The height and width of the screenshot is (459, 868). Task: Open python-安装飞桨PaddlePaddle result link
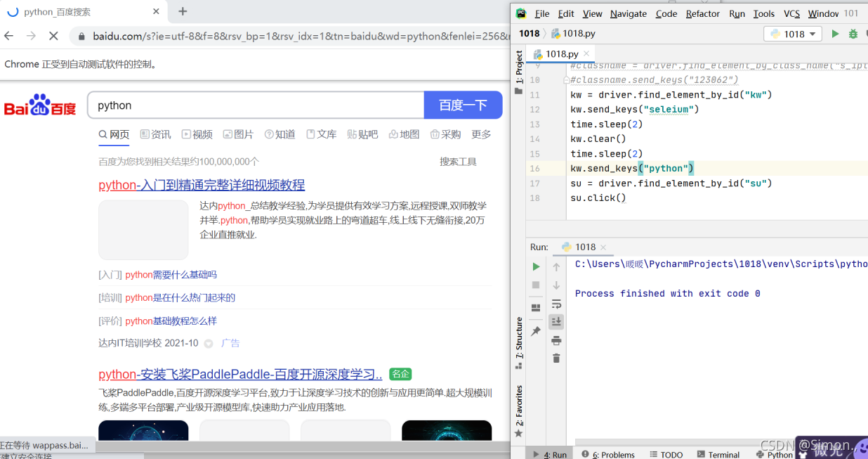tap(240, 374)
